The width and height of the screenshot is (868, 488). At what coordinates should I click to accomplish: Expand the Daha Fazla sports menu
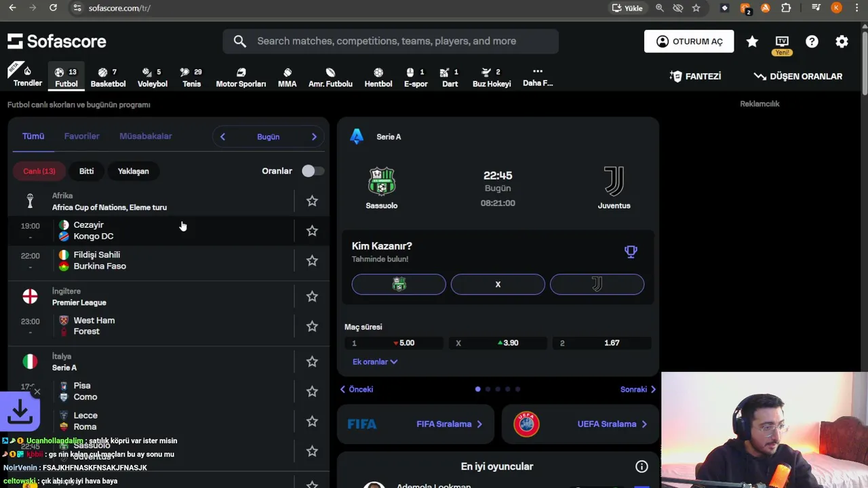538,77
